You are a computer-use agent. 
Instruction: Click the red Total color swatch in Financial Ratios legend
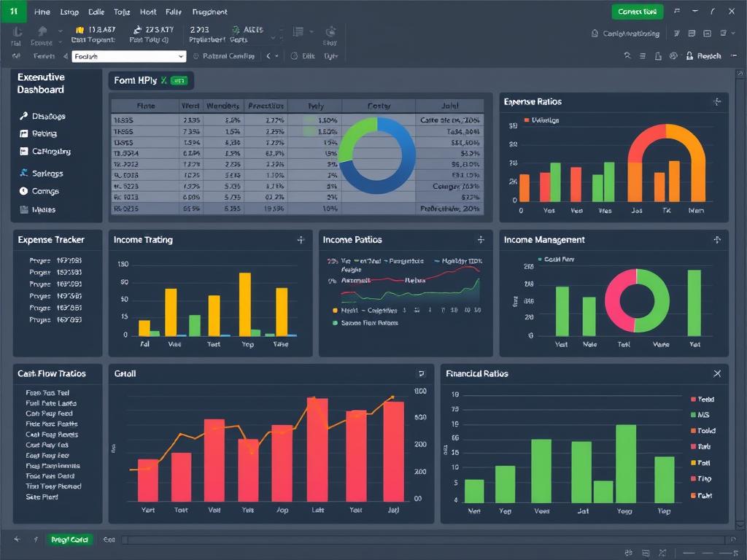[694, 400]
